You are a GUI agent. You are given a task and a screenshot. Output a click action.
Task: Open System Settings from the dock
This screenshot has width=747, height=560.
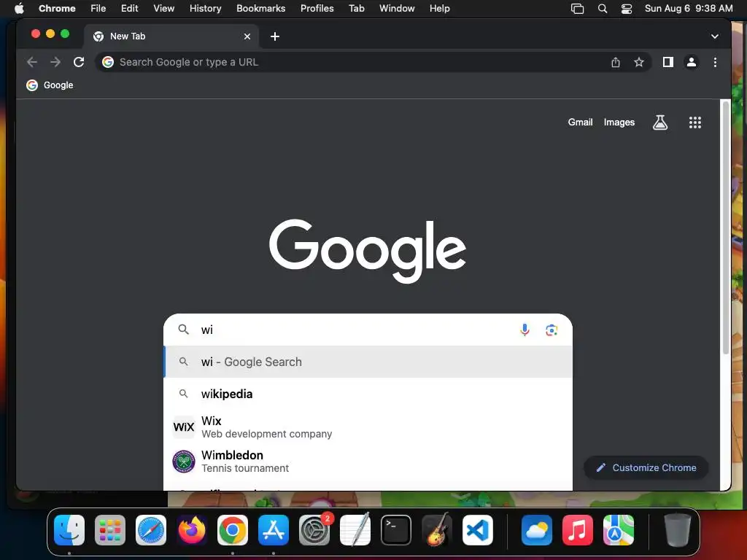tap(314, 530)
